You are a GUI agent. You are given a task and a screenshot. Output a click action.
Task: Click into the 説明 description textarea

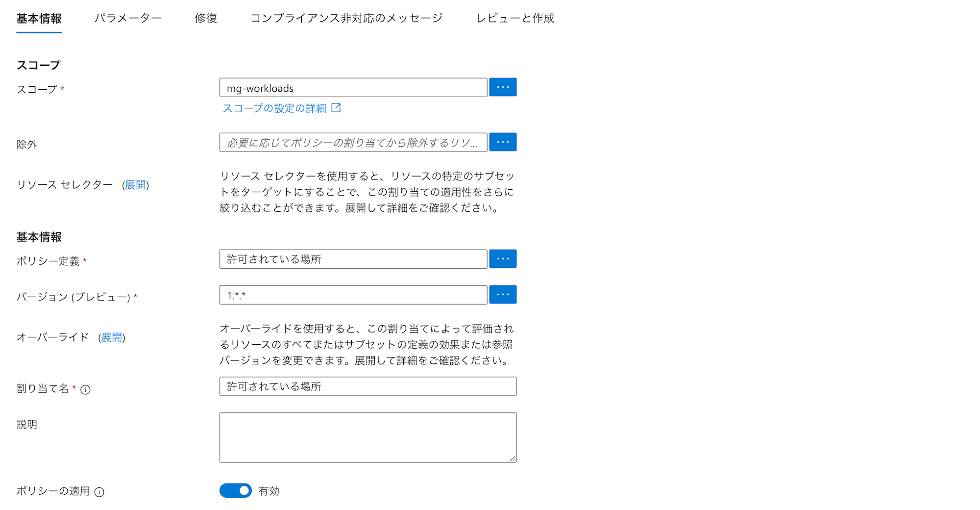pyautogui.click(x=368, y=437)
